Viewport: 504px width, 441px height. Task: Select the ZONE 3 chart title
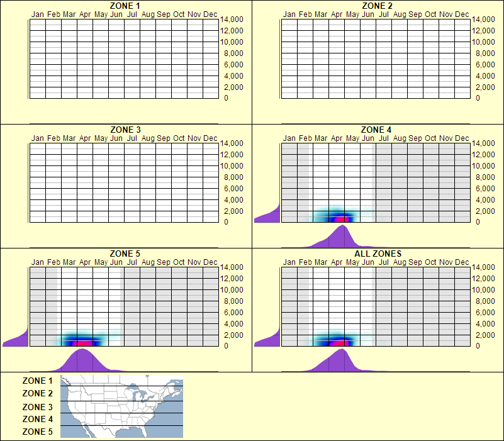pyautogui.click(x=123, y=129)
